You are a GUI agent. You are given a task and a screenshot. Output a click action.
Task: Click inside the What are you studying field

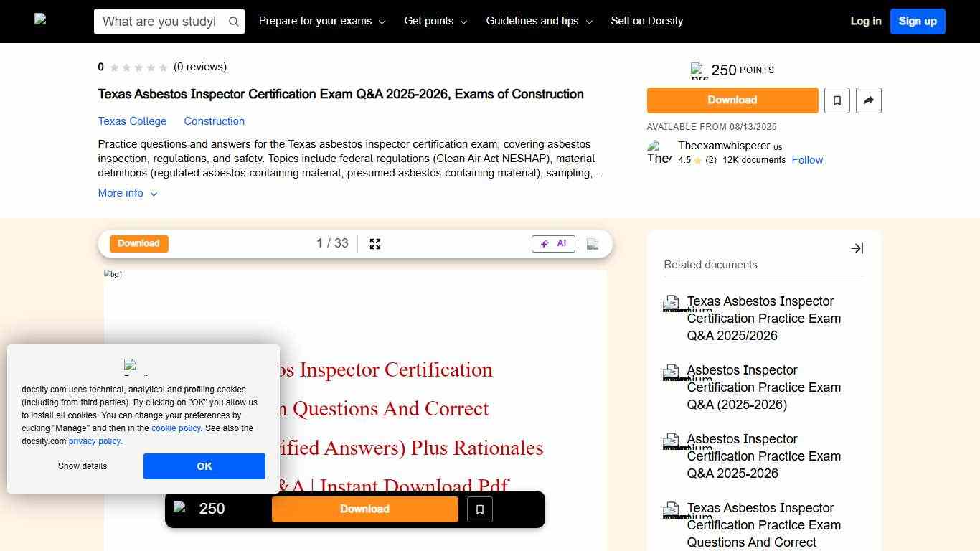click(158, 22)
